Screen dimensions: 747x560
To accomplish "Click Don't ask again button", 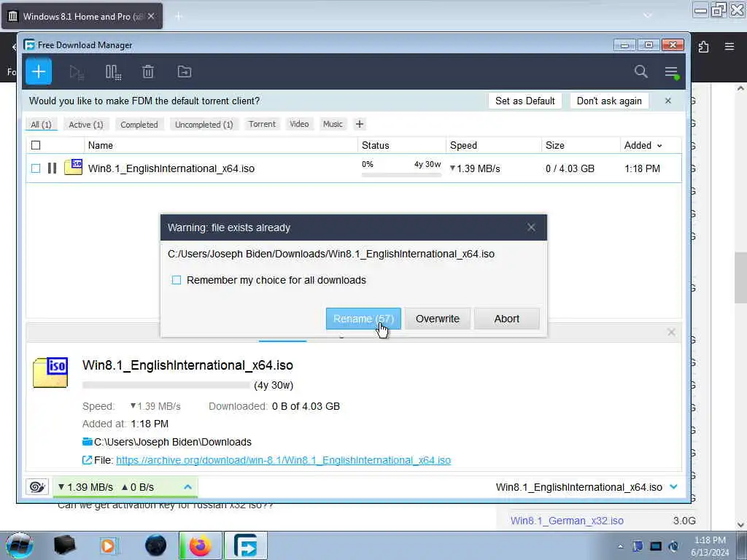I will click(x=609, y=101).
